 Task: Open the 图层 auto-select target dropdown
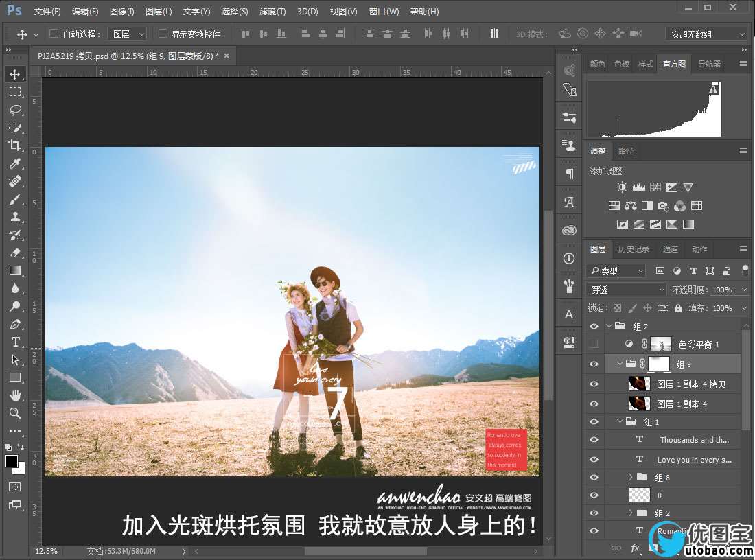(127, 34)
